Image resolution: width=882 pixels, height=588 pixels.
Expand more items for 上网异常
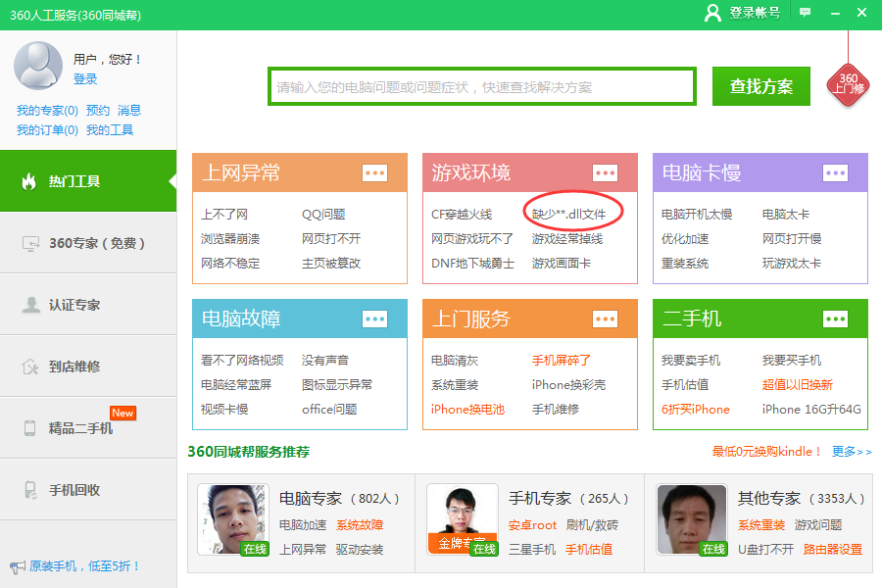point(375,171)
